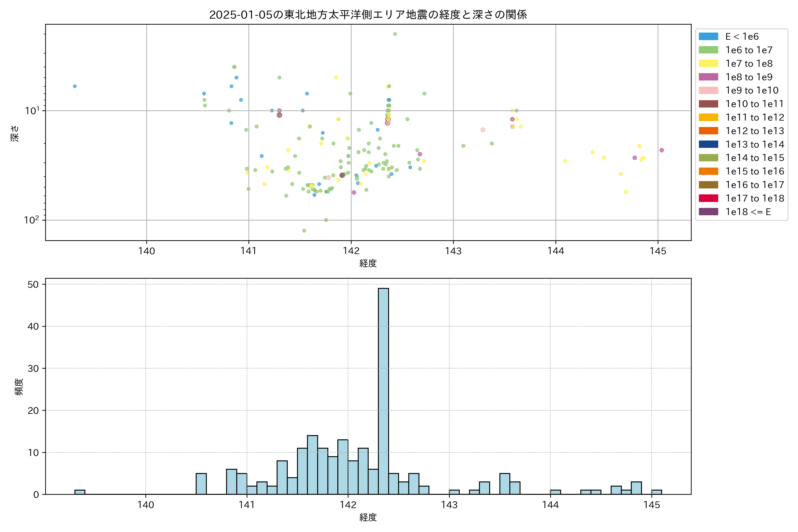Click the purple '1e8 to 1e9' legend swatch
798x532 pixels.
coord(708,77)
